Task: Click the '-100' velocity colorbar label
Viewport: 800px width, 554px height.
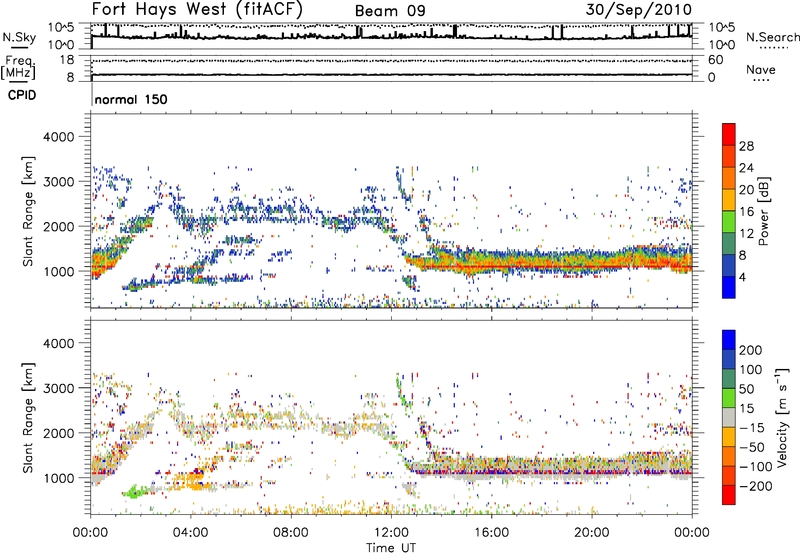Action: [756, 466]
